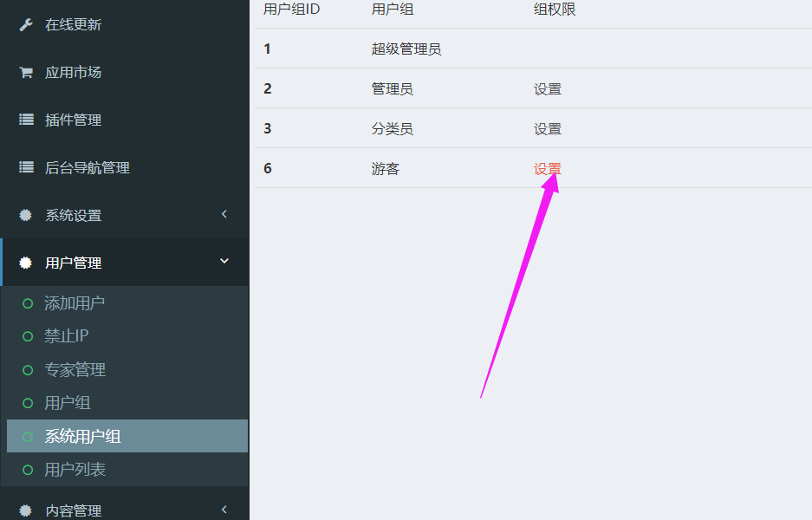Click the shopping cart icon for 应用市场
This screenshot has width=812, height=520.
point(26,73)
